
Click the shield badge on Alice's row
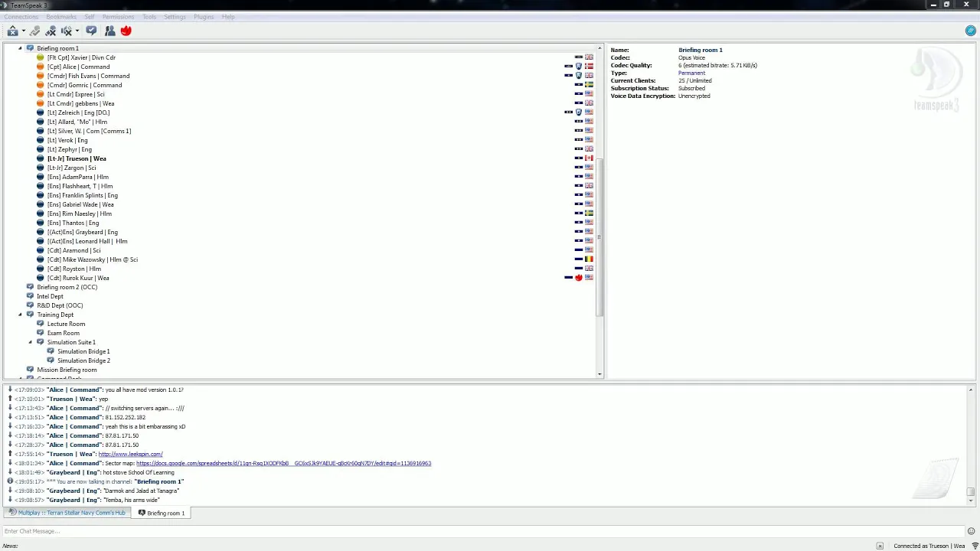click(579, 67)
